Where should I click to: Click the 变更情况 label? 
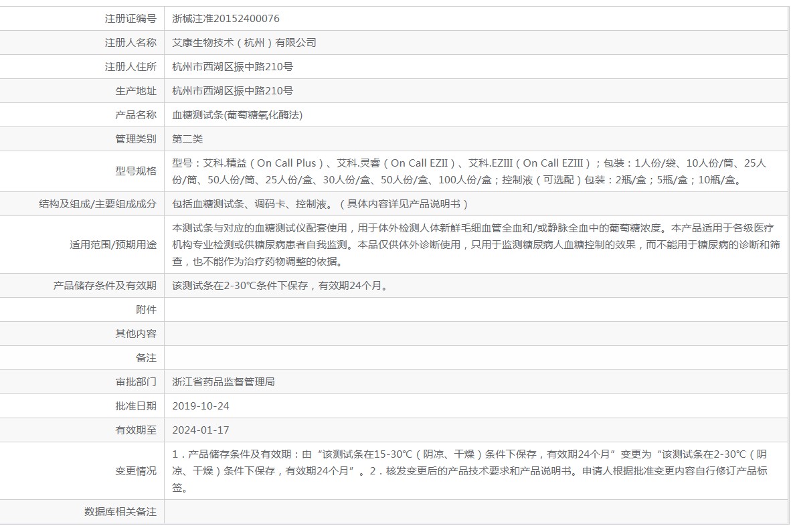pyautogui.click(x=136, y=471)
